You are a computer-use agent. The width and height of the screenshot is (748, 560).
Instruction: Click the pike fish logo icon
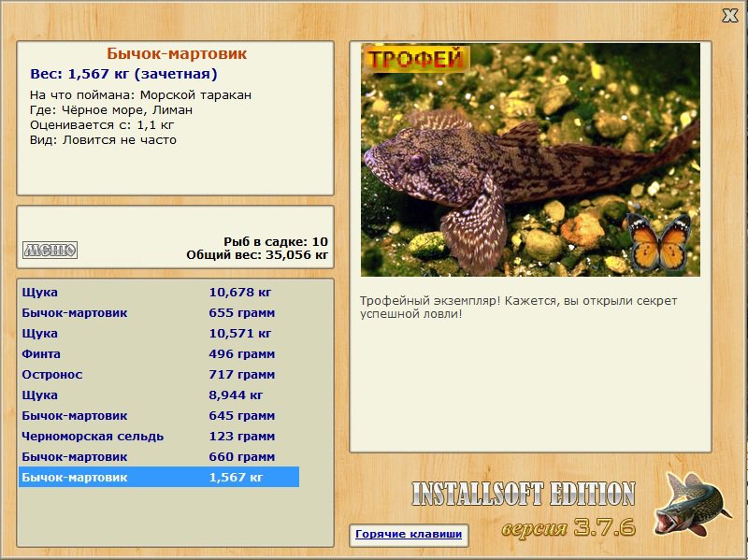693,504
